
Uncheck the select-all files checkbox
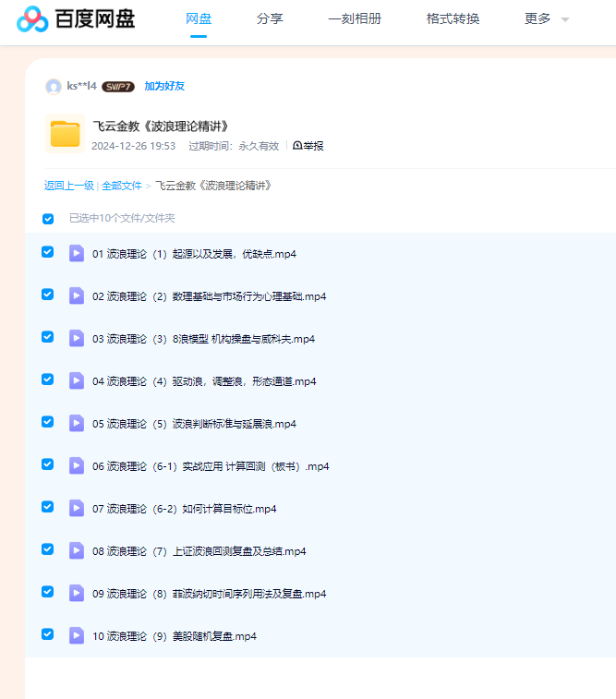click(48, 219)
